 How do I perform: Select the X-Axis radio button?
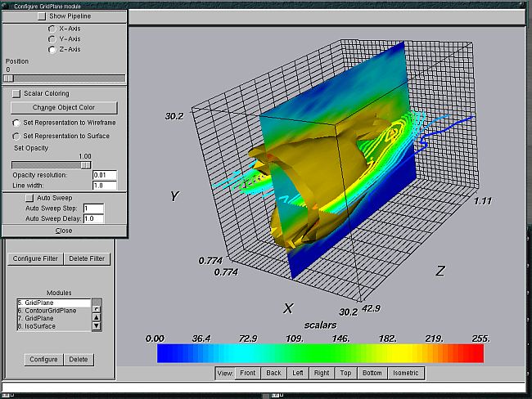pyautogui.click(x=52, y=29)
